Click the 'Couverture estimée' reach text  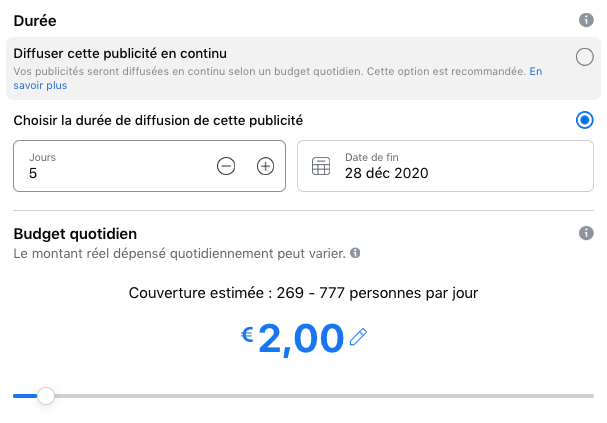click(x=304, y=293)
